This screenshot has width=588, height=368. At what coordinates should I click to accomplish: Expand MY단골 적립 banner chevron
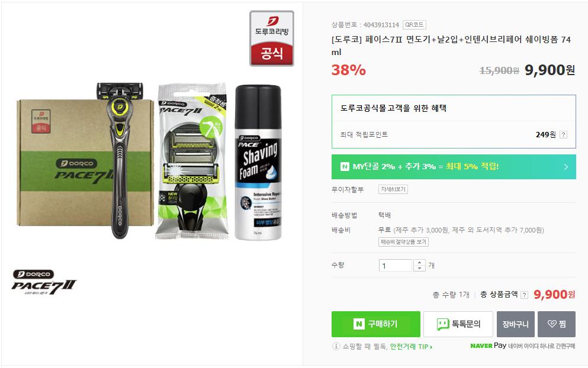(566, 167)
